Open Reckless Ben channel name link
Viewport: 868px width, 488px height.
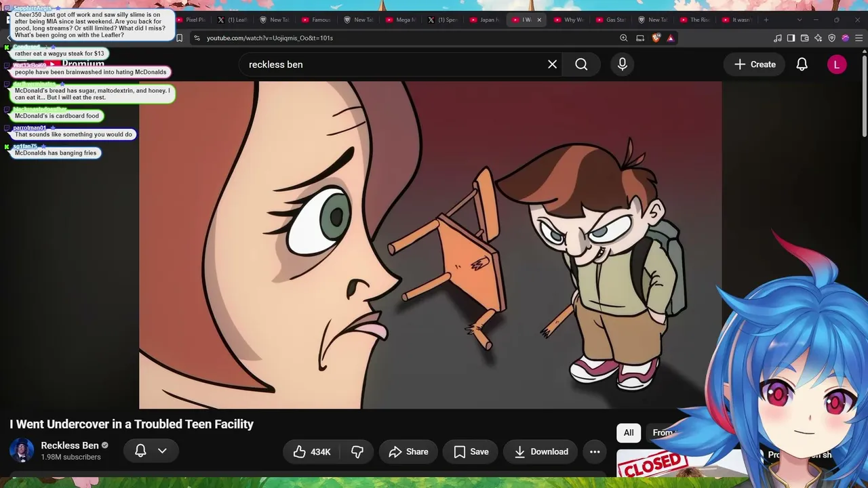tap(70, 445)
